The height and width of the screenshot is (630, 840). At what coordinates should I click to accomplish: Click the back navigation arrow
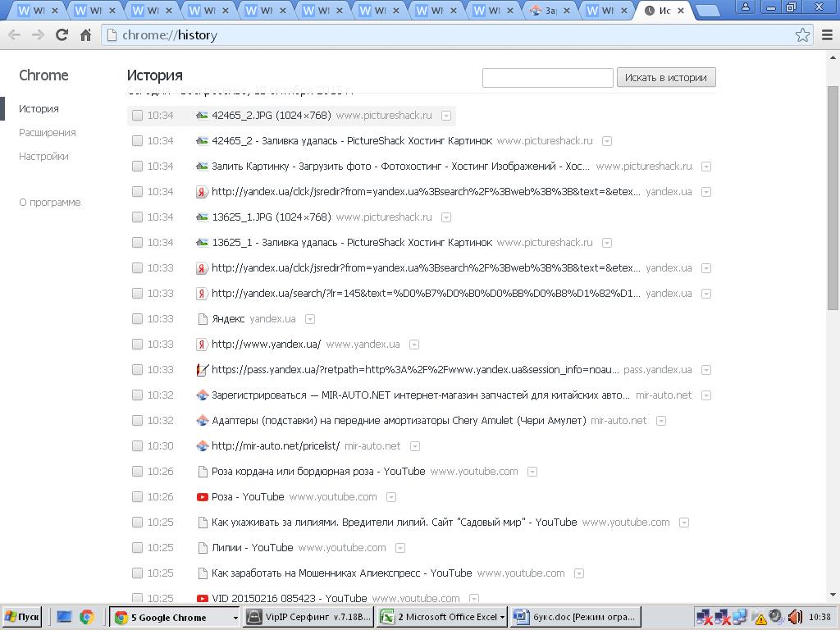15,35
